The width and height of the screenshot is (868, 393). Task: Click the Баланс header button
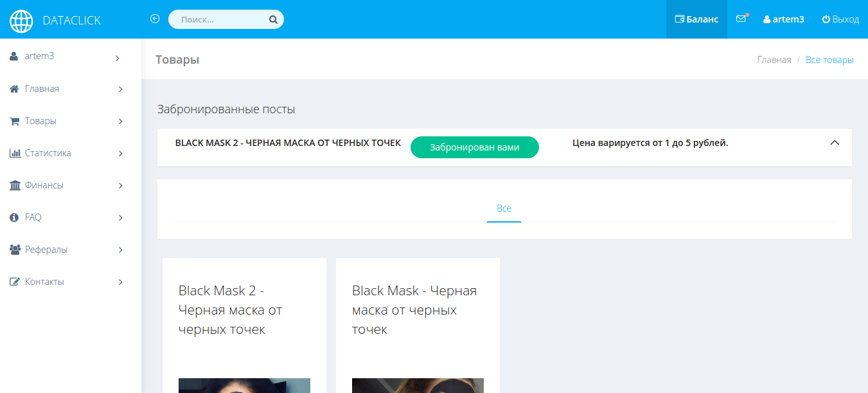pos(696,19)
